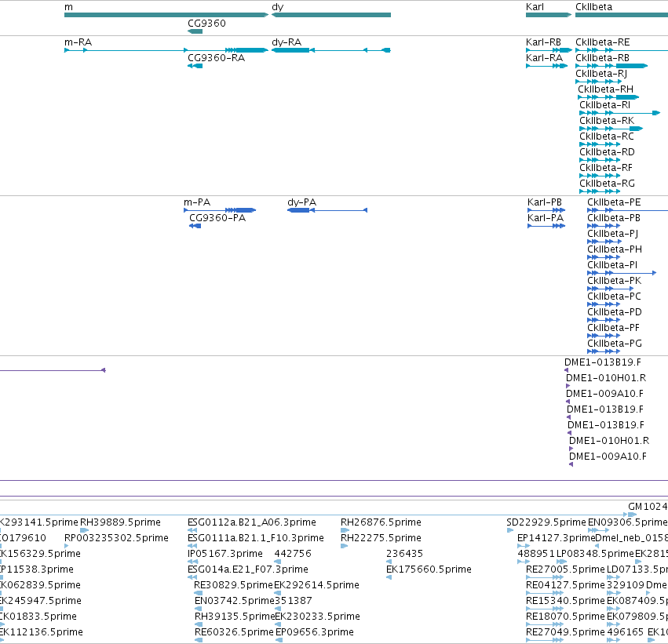Open CkIIbeta-PC protein label
The height and width of the screenshot is (644, 668).
(614, 297)
